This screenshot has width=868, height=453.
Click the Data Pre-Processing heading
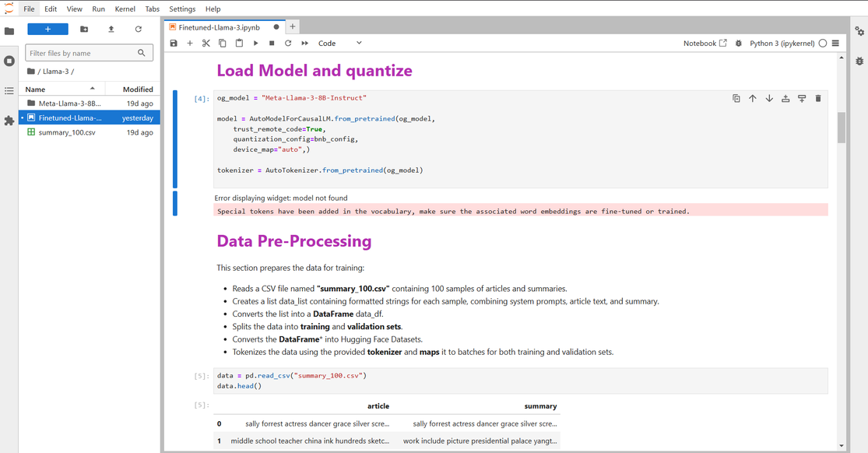294,241
